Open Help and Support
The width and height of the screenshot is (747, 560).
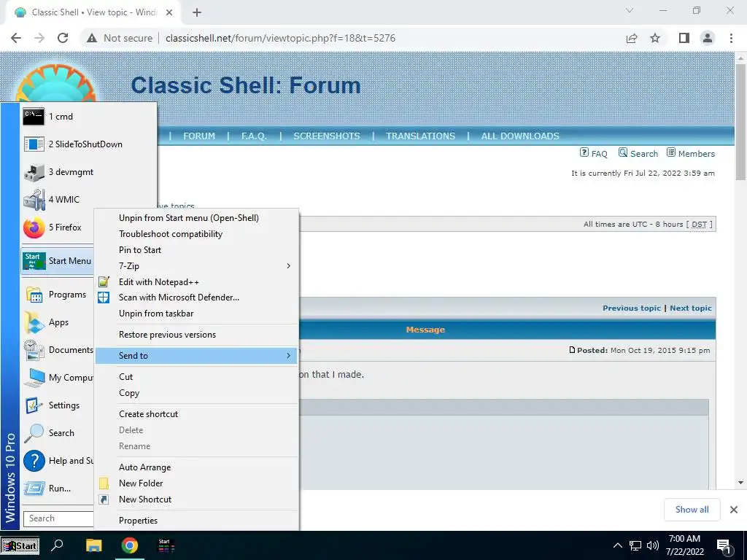click(x=57, y=461)
